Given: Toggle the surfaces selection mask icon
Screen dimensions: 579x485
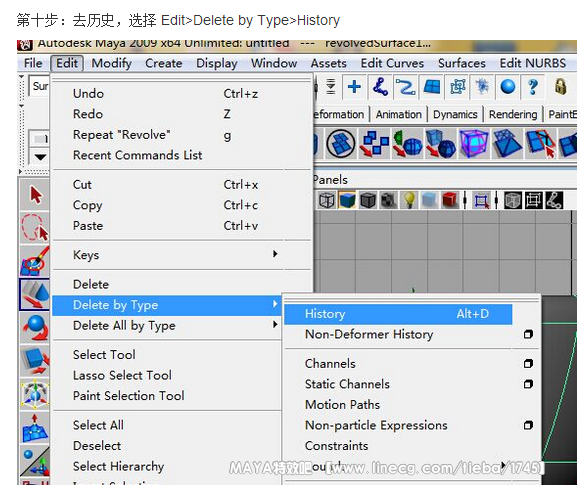Looking at the screenshot, I should [x=431, y=87].
